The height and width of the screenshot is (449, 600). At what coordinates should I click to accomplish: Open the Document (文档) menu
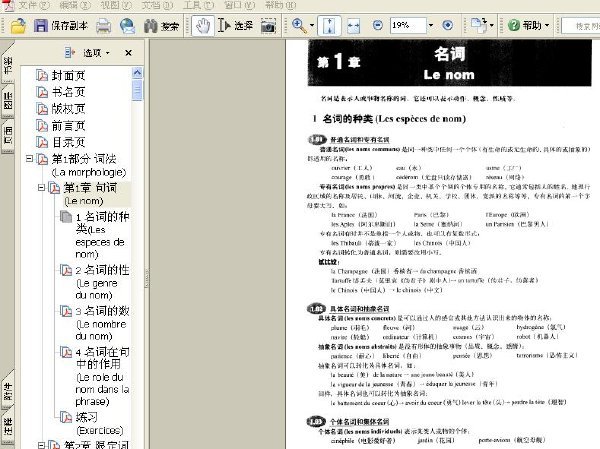[157, 5]
